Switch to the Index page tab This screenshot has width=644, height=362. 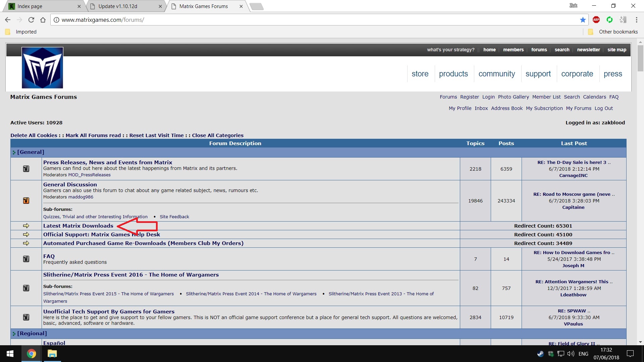coord(44,6)
